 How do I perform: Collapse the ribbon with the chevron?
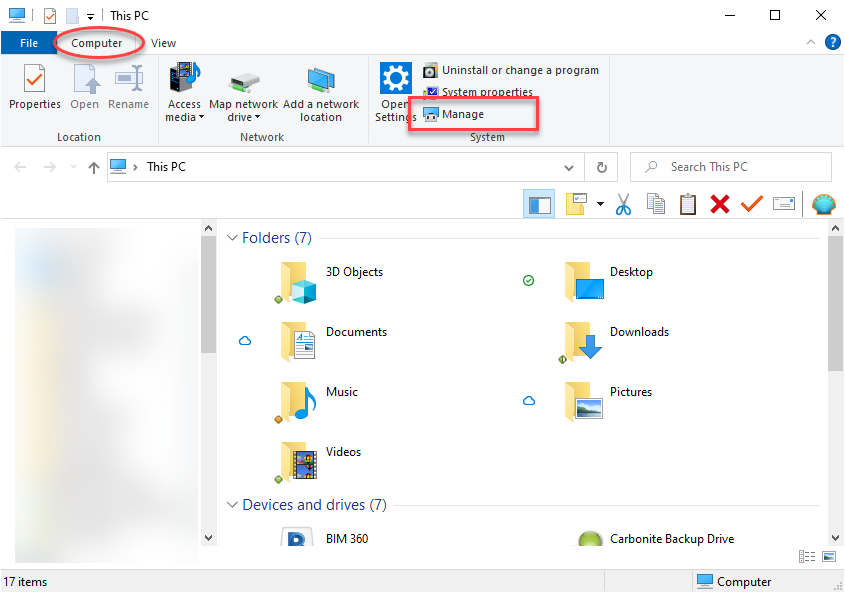(x=811, y=43)
